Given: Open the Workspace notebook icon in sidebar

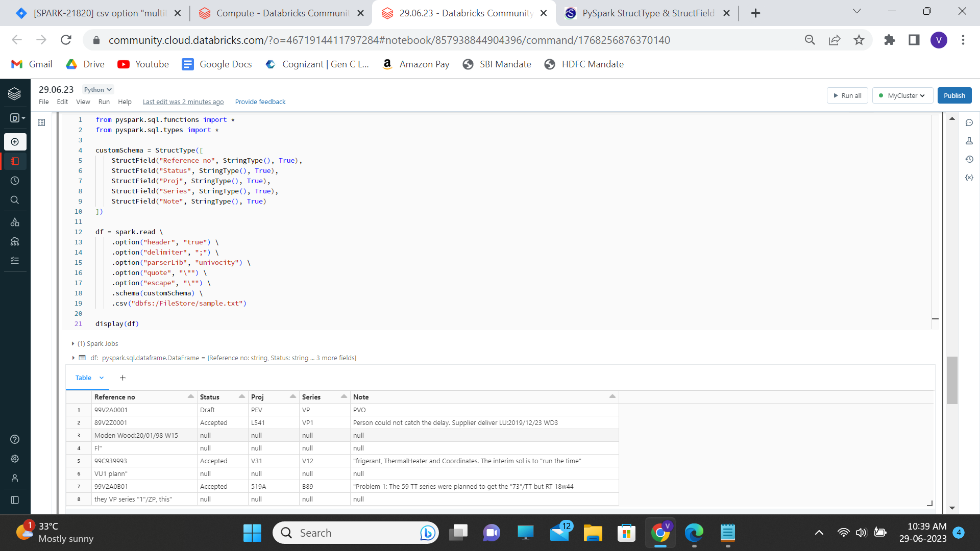Looking at the screenshot, I should [x=15, y=161].
